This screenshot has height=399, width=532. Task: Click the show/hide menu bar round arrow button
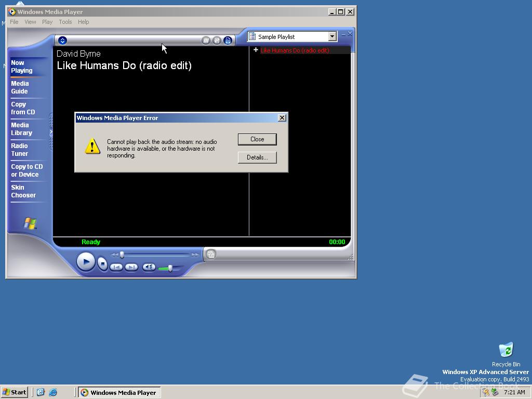pyautogui.click(x=62, y=41)
